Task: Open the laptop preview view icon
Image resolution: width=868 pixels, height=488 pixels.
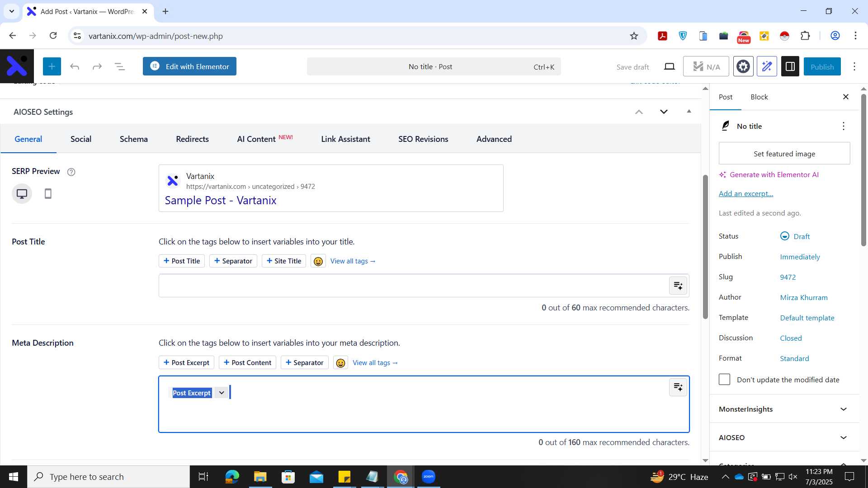Action: point(669,66)
